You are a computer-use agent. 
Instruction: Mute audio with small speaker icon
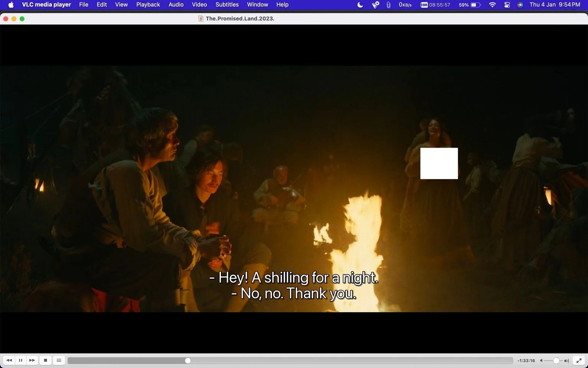[x=541, y=361]
